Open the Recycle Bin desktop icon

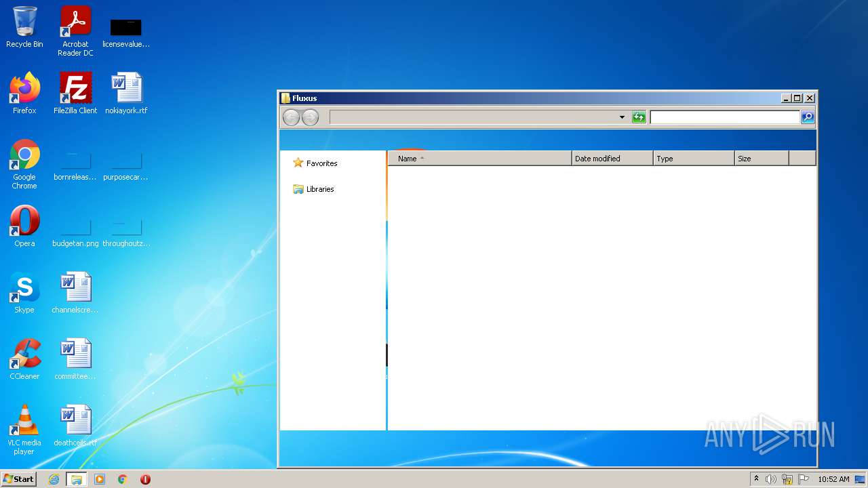24,27
